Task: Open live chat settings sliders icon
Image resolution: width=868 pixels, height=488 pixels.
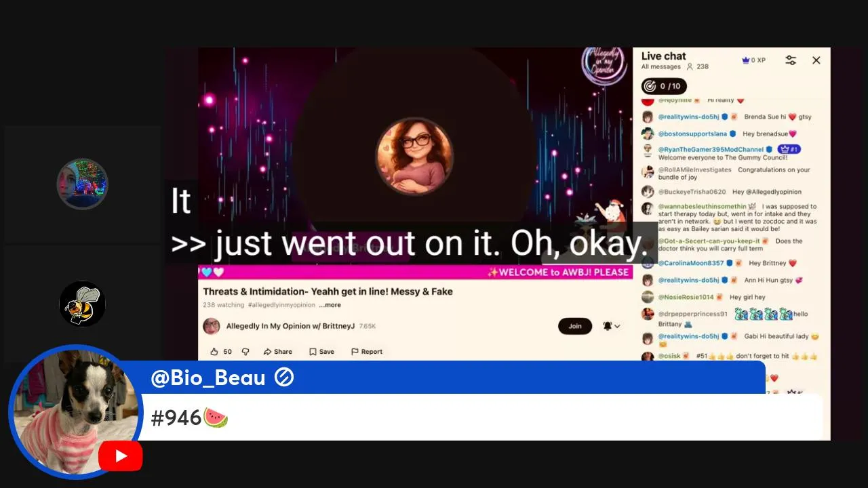Action: coord(791,60)
